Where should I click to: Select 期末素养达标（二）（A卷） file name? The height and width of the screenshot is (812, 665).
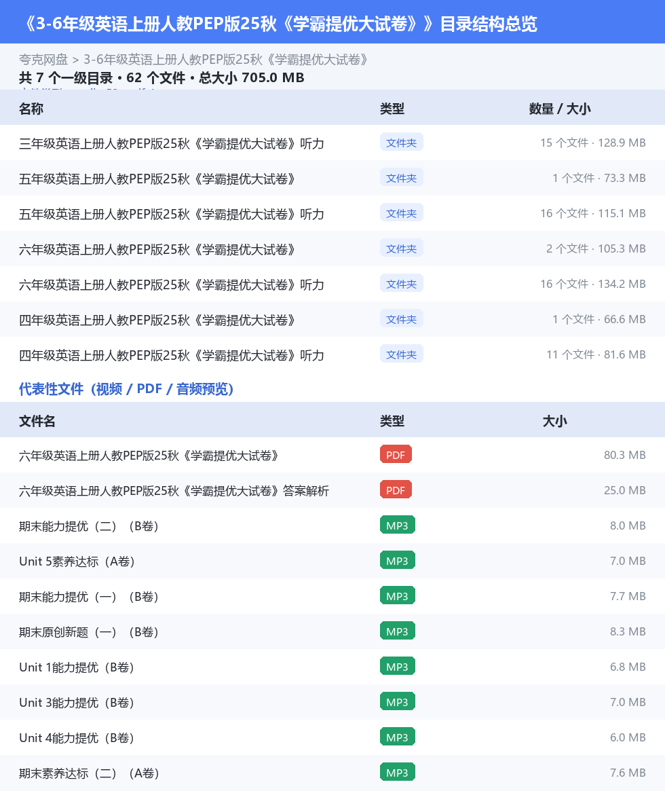[89, 773]
